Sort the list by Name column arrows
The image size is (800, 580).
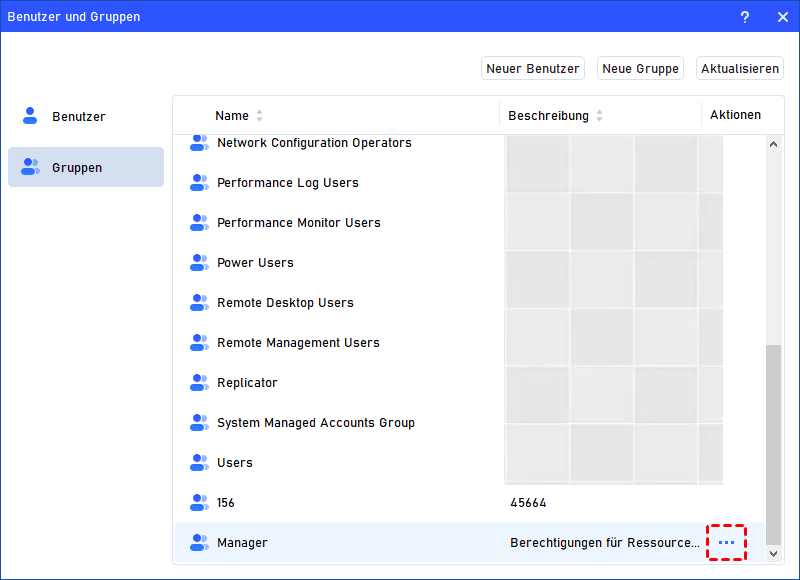pos(260,116)
